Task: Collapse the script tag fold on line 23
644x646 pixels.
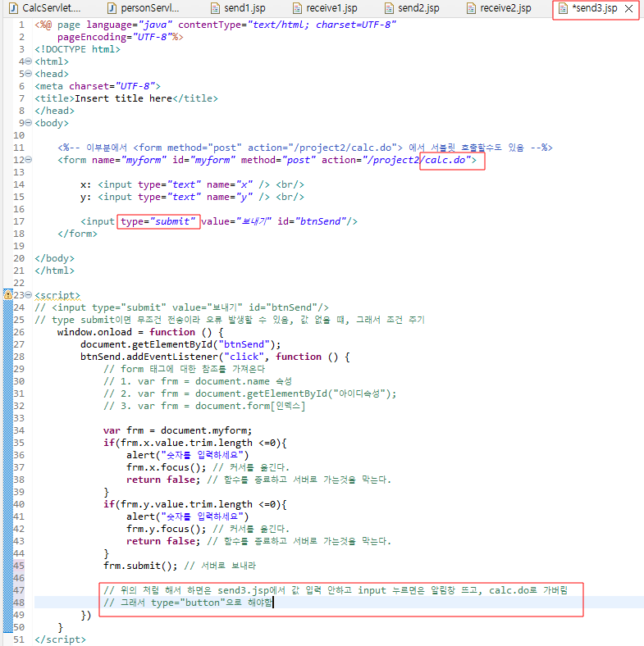Action: click(x=28, y=295)
